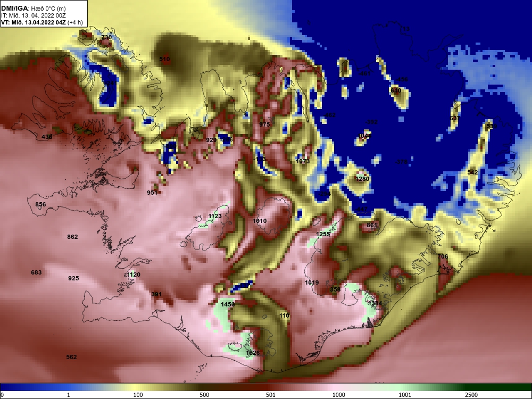Click the 391 value on the map
This screenshot has height=399, width=532.
coord(156,294)
